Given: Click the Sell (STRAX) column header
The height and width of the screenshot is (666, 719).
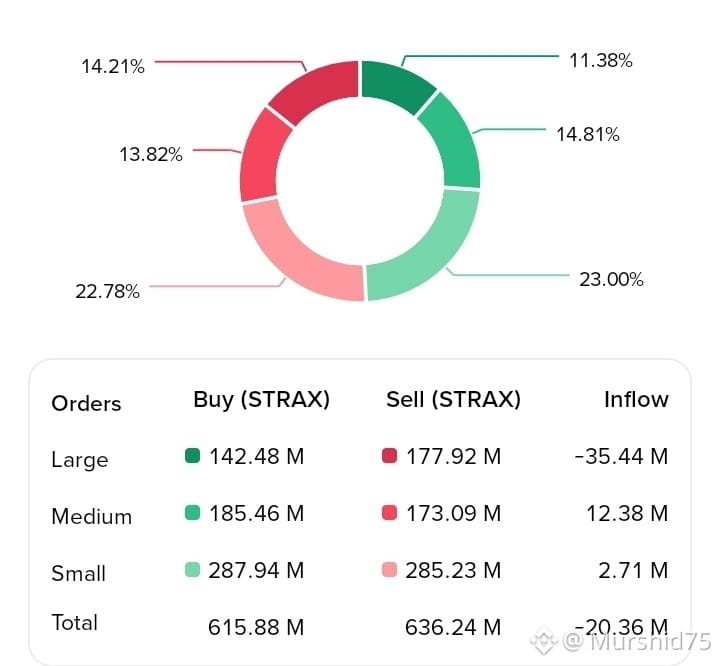Looking at the screenshot, I should click(454, 400).
